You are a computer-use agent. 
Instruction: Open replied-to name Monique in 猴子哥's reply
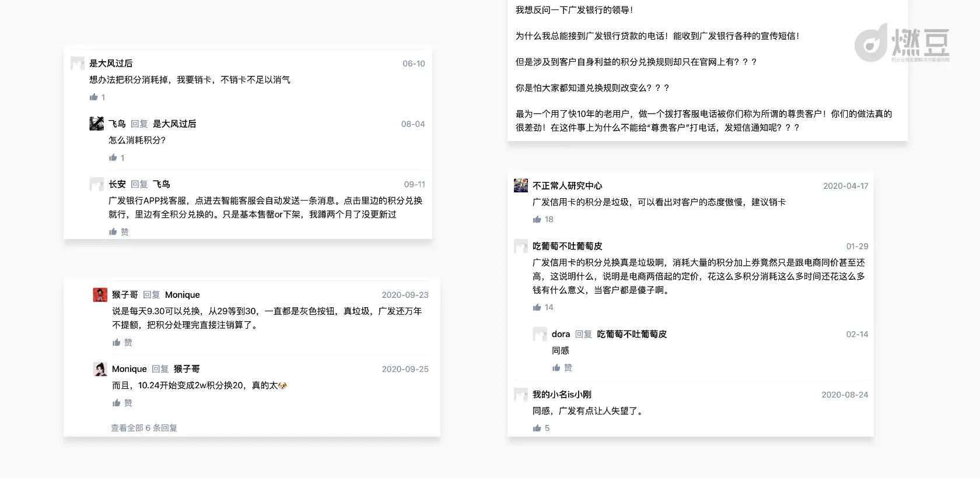pyautogui.click(x=183, y=295)
